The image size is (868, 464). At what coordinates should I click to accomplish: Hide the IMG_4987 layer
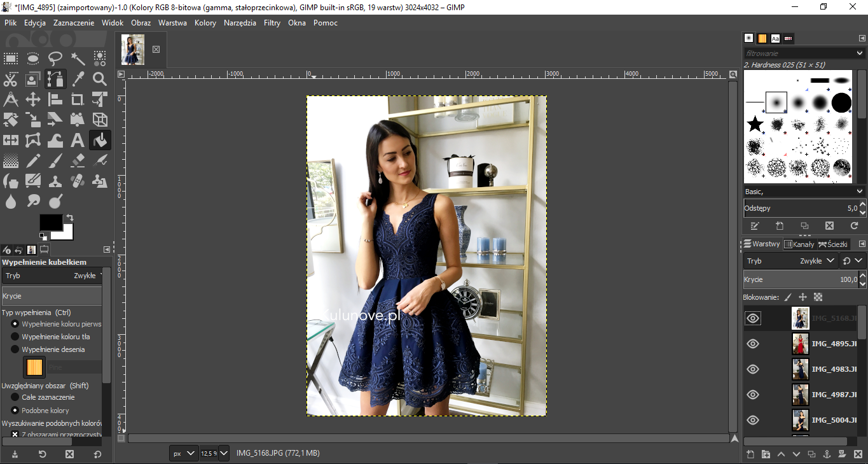coord(753,395)
